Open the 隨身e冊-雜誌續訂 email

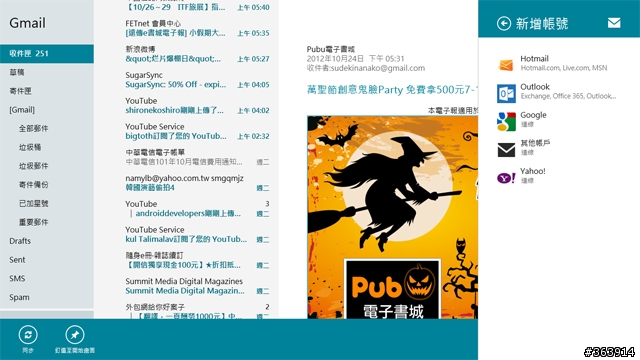(197, 260)
